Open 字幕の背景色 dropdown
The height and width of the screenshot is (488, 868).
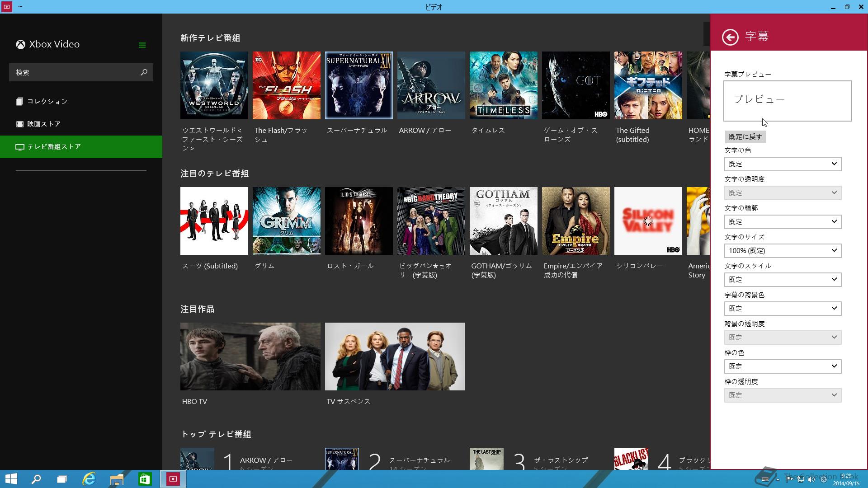pos(783,309)
